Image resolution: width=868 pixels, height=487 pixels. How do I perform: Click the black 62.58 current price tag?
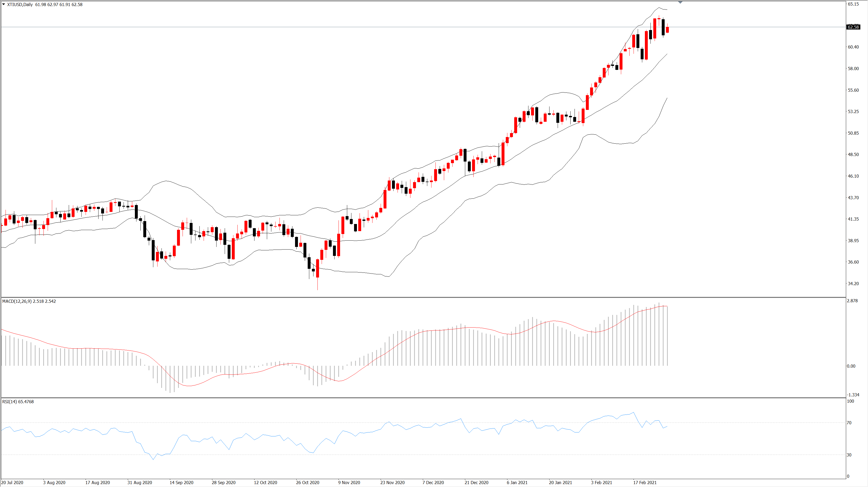coord(853,27)
